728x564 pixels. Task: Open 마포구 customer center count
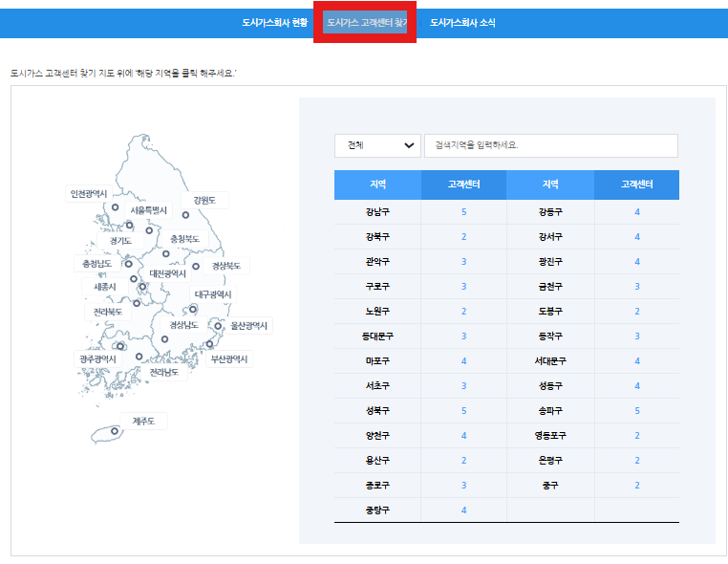click(x=463, y=361)
